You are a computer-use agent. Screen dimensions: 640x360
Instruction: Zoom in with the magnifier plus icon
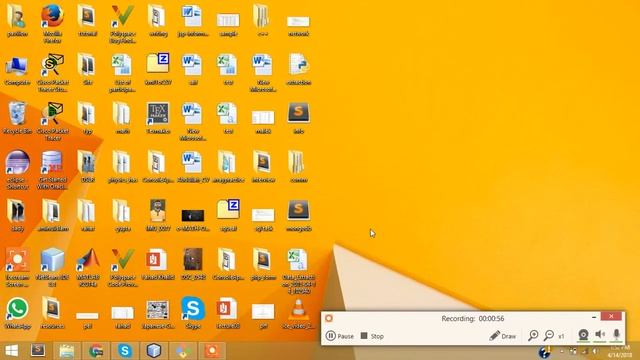pyautogui.click(x=533, y=336)
